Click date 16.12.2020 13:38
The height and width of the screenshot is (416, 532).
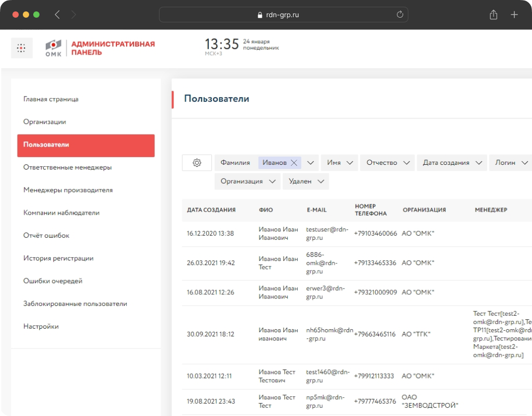tap(210, 233)
